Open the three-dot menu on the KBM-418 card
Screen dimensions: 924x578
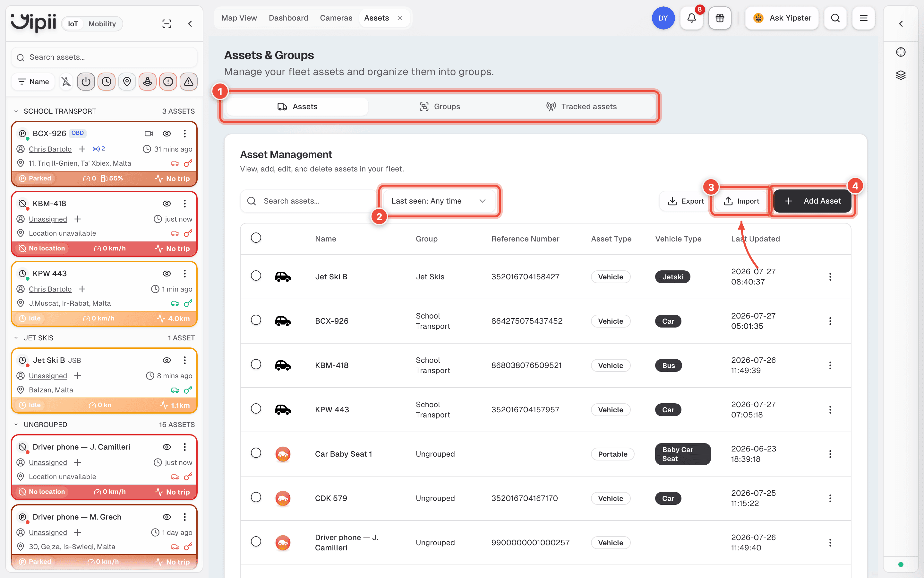click(185, 203)
